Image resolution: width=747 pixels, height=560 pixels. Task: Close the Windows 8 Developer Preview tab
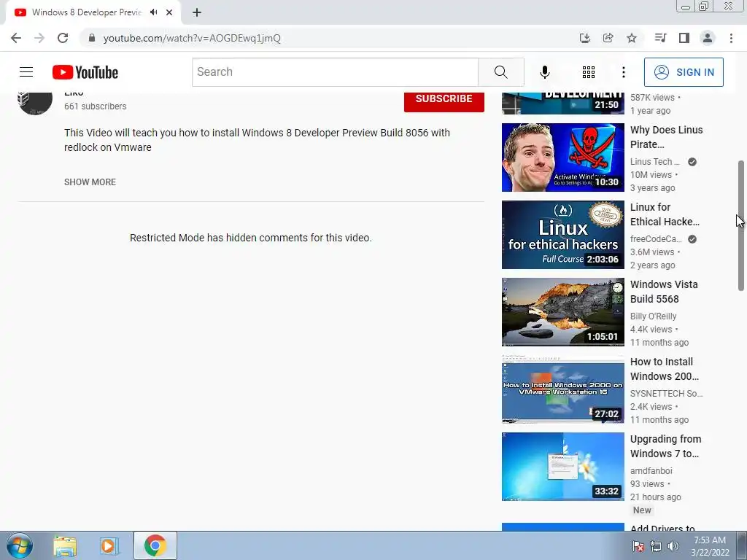169,12
